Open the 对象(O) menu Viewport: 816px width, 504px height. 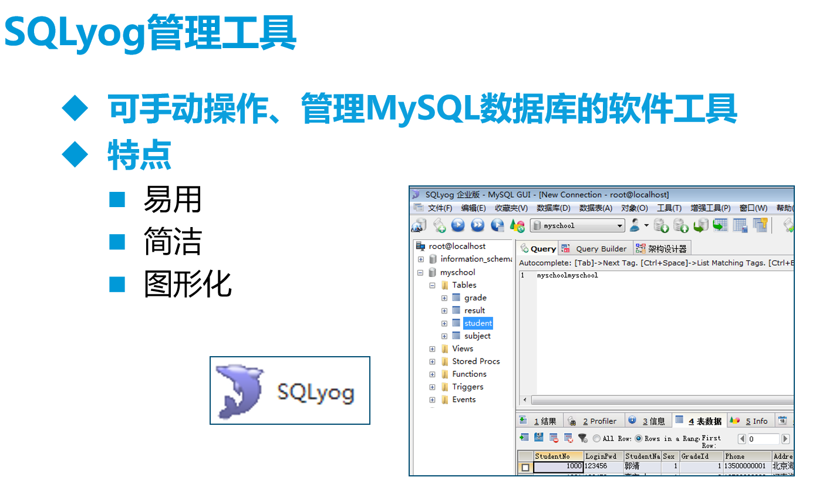click(x=635, y=208)
